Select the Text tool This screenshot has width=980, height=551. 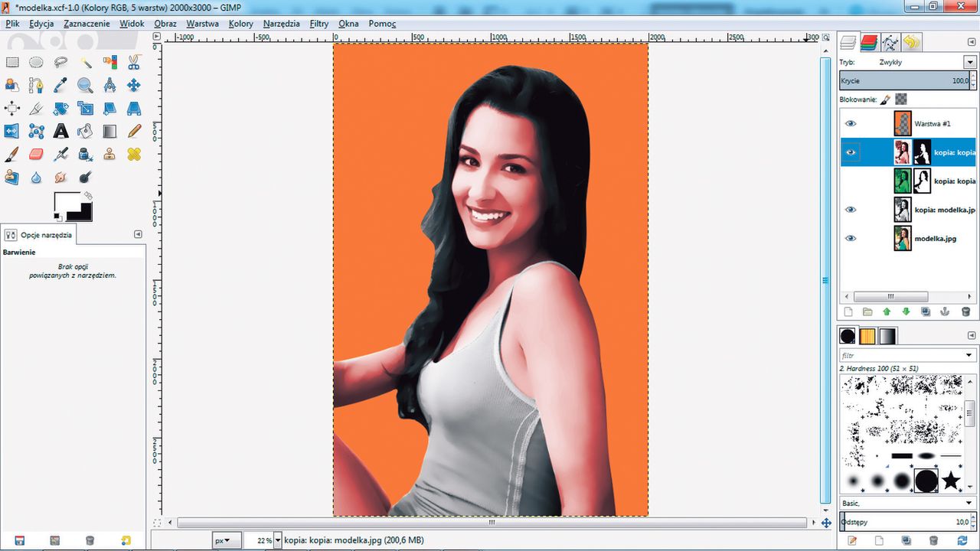coord(60,131)
